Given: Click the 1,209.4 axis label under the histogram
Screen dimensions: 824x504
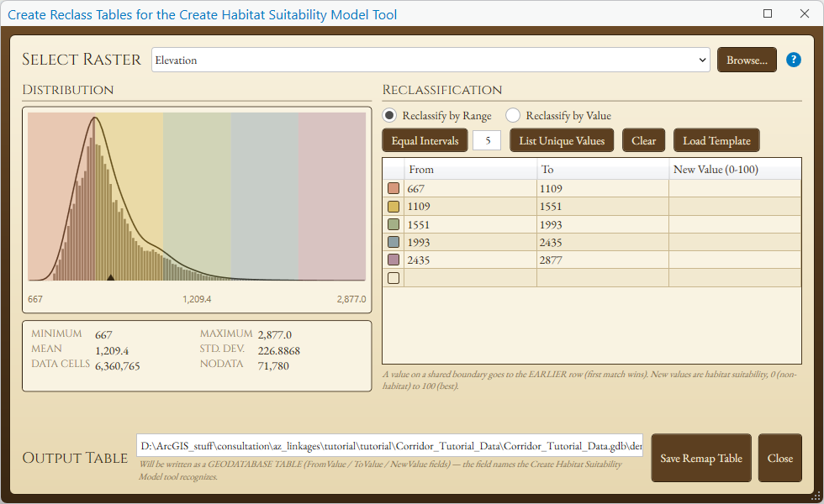Looking at the screenshot, I should click(197, 299).
